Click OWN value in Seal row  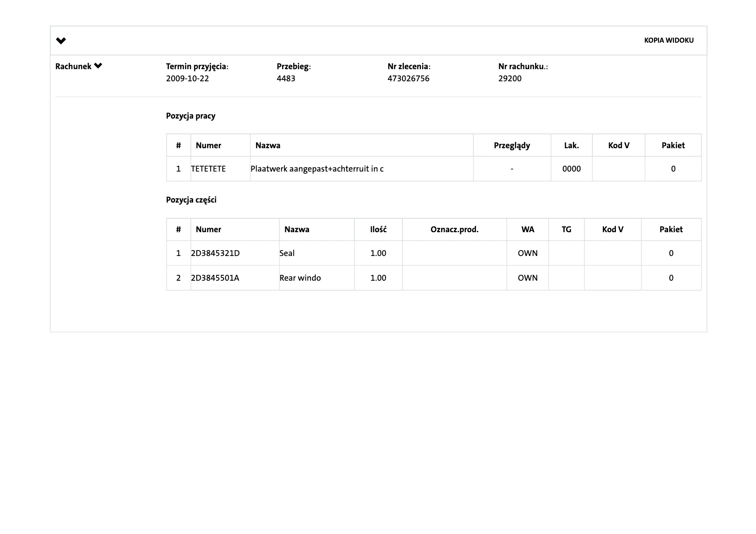pyautogui.click(x=527, y=253)
